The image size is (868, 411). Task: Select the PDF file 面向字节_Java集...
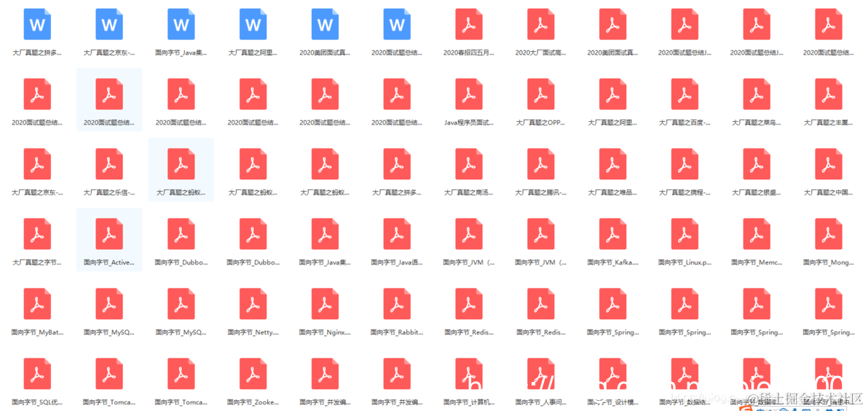pos(325,234)
